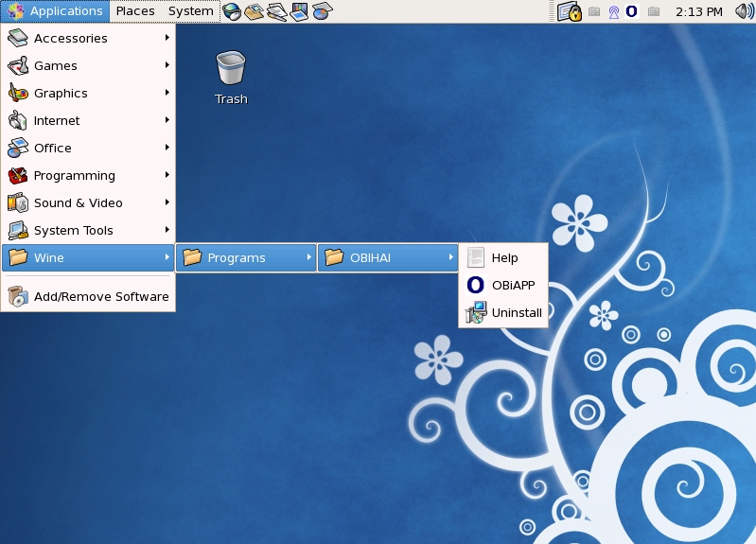
Task: Click the arrow beside Games
Action: pos(167,65)
